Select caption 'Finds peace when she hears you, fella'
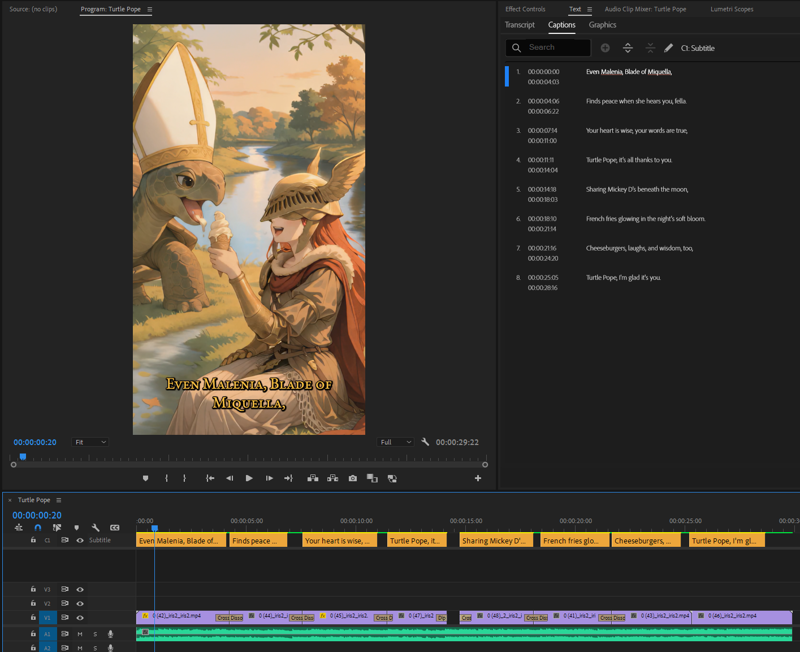Screen dimensions: 800x652 [x=636, y=101]
